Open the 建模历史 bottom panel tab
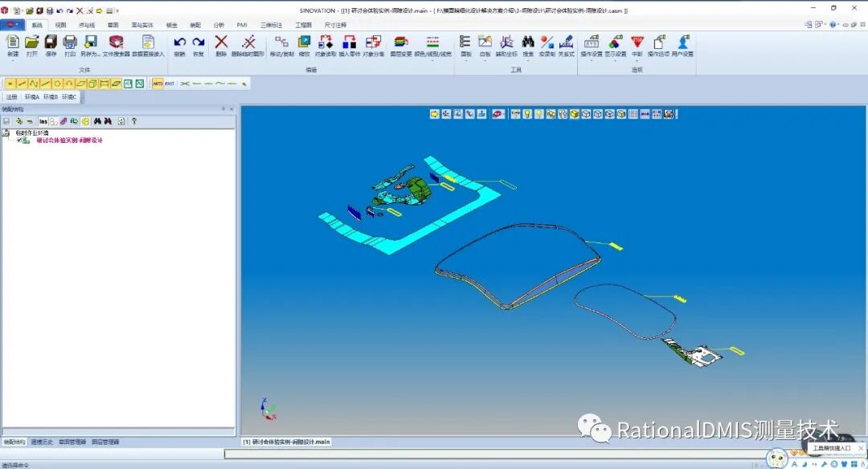The image size is (868, 469). (42, 442)
